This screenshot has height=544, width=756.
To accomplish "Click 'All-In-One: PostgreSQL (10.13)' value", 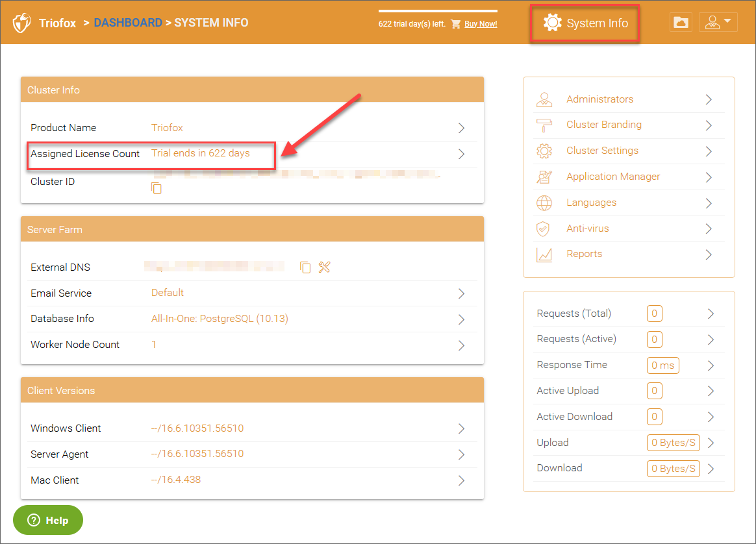I will coord(220,319).
